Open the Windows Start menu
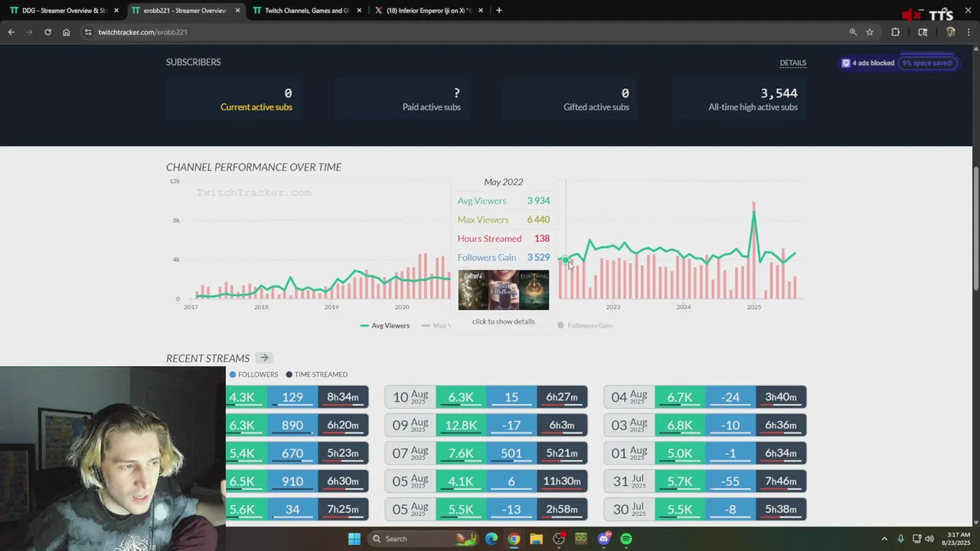Image resolution: width=980 pixels, height=551 pixels. click(354, 539)
